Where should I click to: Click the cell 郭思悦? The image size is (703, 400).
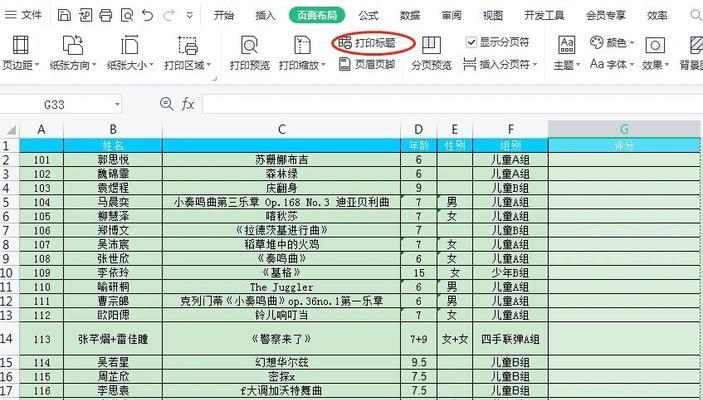[113, 160]
